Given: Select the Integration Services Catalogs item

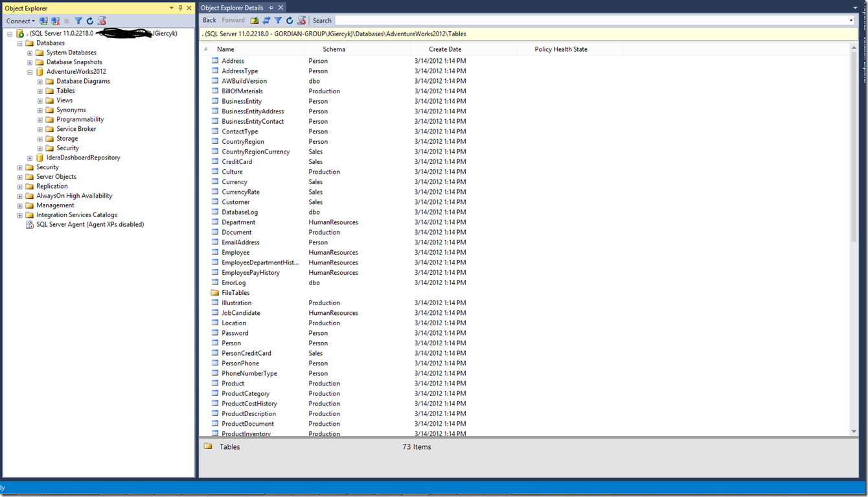Looking at the screenshot, I should point(76,215).
